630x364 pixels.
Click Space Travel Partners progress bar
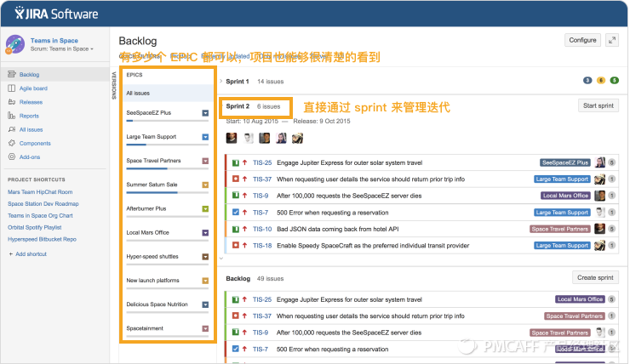[167, 168]
